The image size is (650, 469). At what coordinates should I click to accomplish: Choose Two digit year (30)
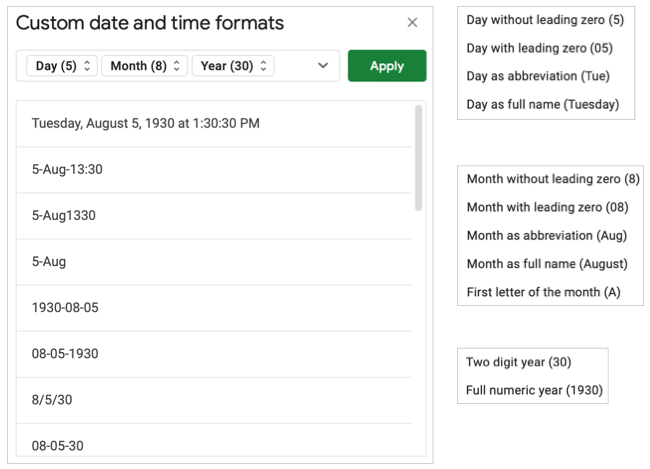coord(519,362)
